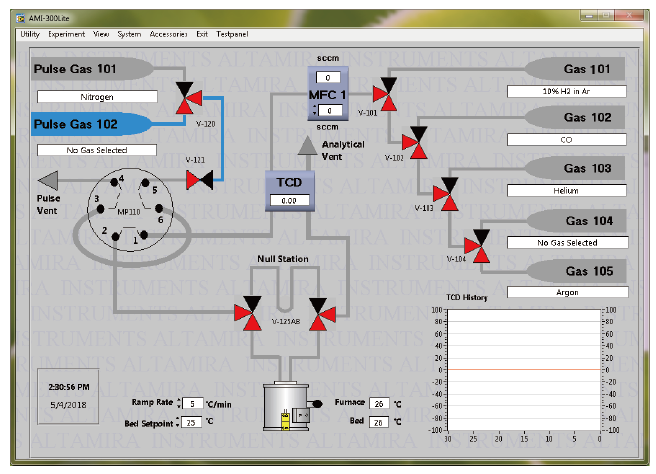Click the MFC 1 setpoint stepper
Viewport: 656px width, 474px height.
[x=315, y=110]
